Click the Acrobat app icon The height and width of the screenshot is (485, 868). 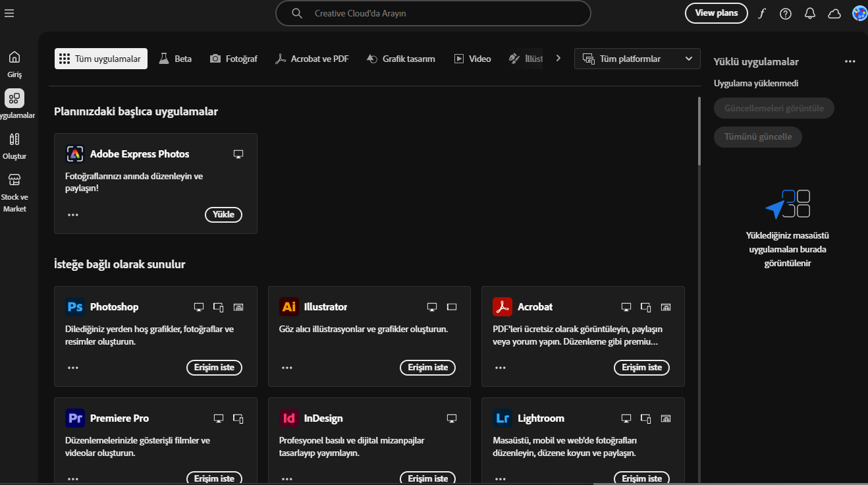point(502,307)
